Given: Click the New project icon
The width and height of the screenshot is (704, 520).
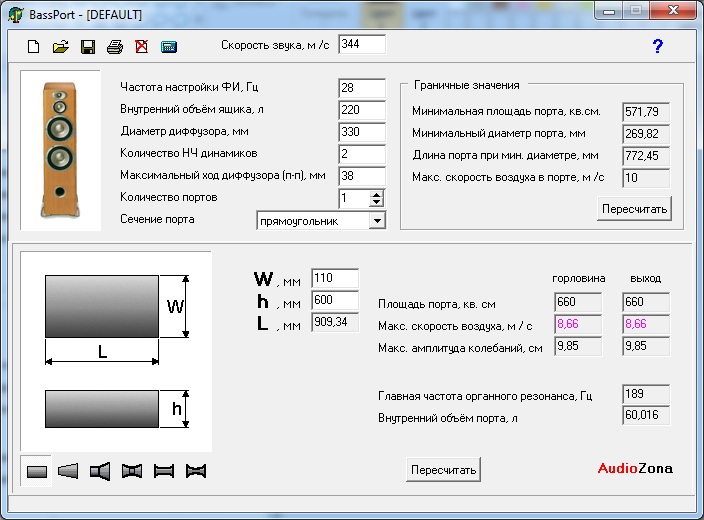Looking at the screenshot, I should point(34,46).
